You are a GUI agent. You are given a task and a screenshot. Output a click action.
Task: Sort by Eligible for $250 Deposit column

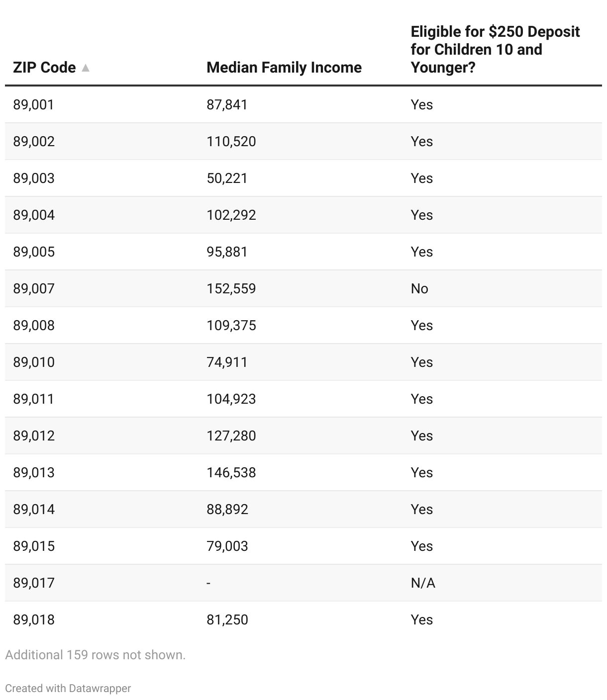click(495, 50)
